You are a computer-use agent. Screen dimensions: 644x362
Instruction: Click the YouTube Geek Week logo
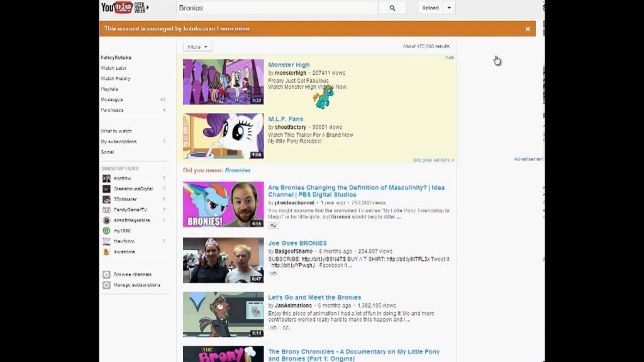pyautogui.click(x=125, y=8)
